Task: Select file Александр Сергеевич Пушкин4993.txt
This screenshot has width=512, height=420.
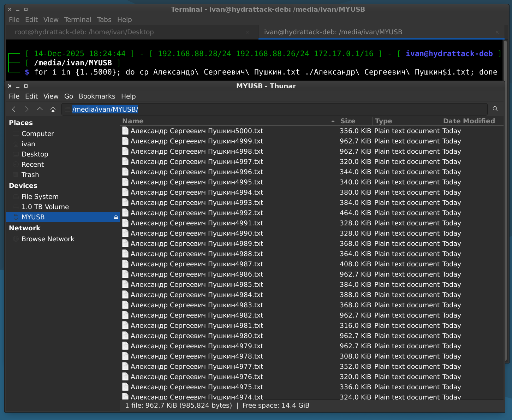Action: click(x=197, y=202)
